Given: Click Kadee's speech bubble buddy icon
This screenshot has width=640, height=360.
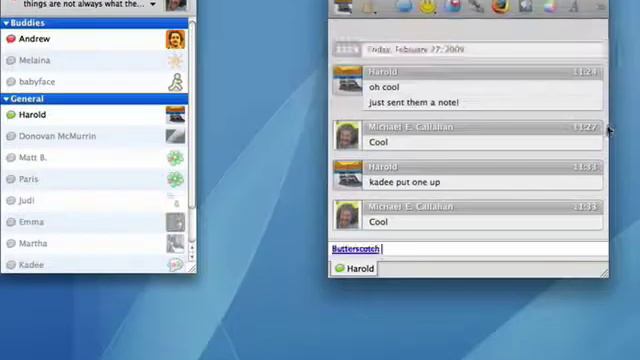Looking at the screenshot, I should coord(176,265).
